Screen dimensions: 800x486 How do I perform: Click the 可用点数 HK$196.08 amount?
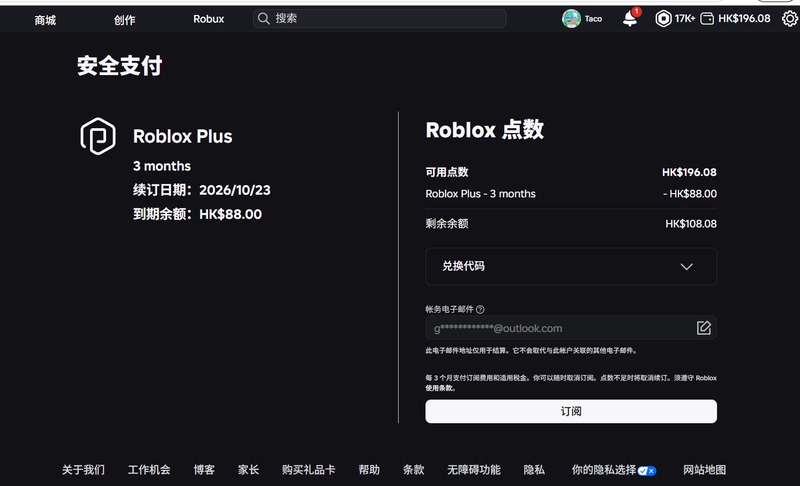[x=689, y=172]
